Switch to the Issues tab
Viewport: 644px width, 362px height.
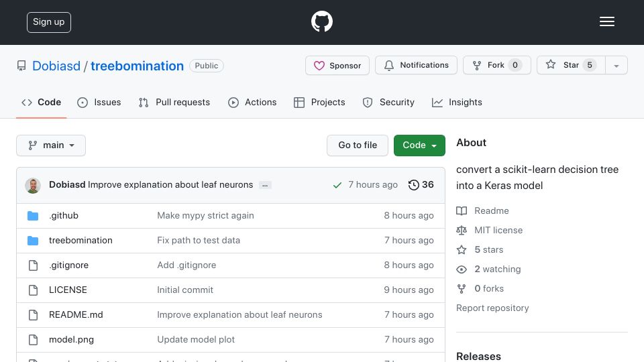click(99, 102)
